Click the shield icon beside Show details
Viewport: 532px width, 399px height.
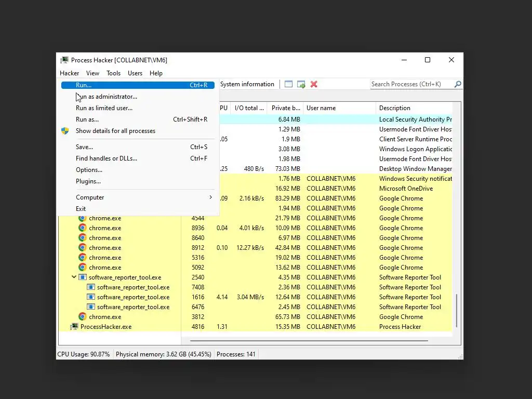65,131
